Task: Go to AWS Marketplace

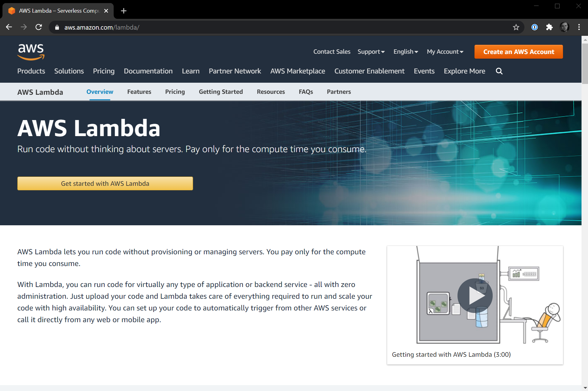Action: coord(298,71)
